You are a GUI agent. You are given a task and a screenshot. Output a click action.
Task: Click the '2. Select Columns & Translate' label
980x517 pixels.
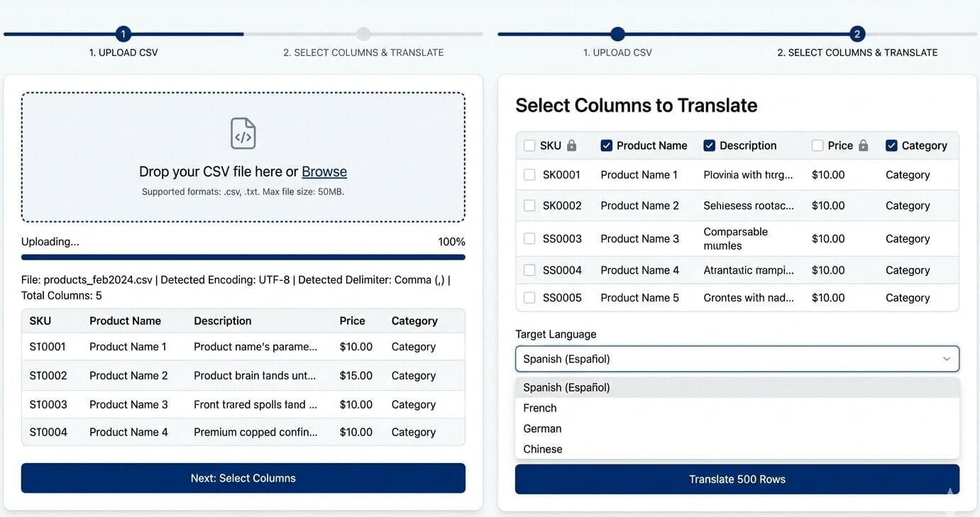tap(363, 52)
